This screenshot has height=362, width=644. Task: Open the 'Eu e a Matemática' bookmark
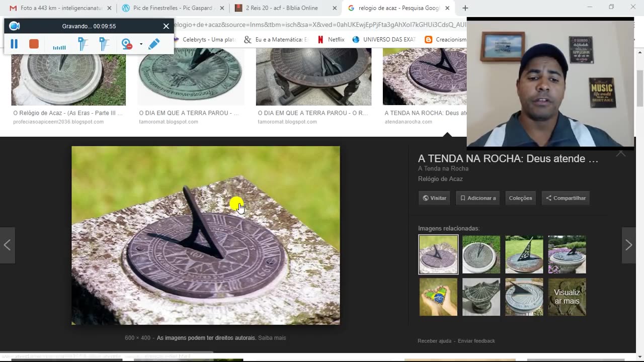276,39
